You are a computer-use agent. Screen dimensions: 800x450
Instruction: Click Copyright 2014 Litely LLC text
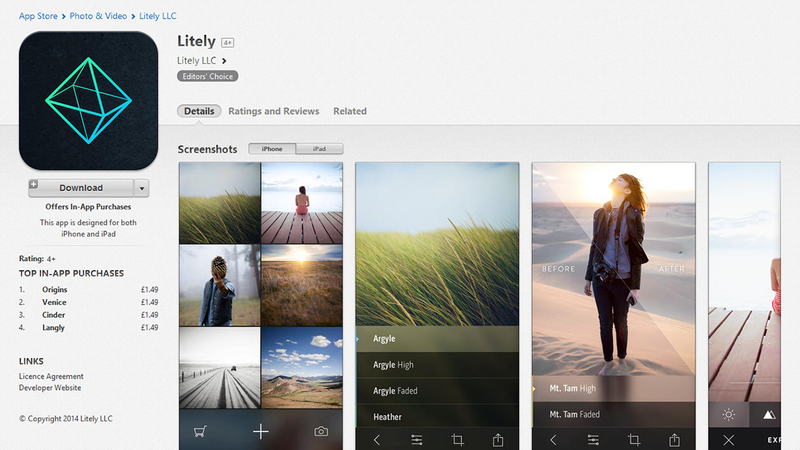point(66,418)
